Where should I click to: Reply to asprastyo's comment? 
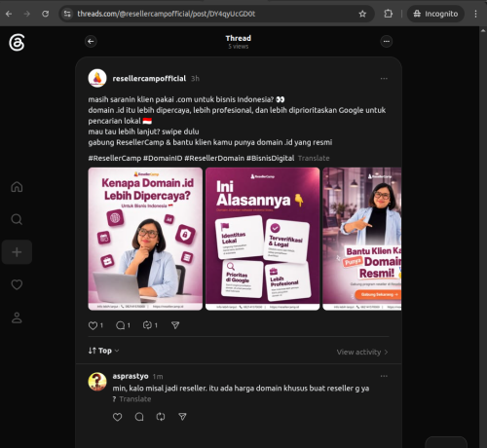(x=139, y=417)
